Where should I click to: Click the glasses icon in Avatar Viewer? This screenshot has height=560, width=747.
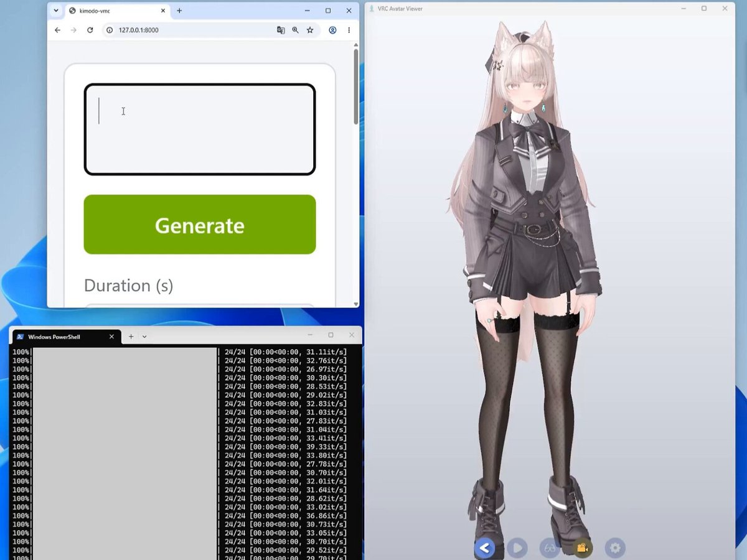tap(550, 548)
